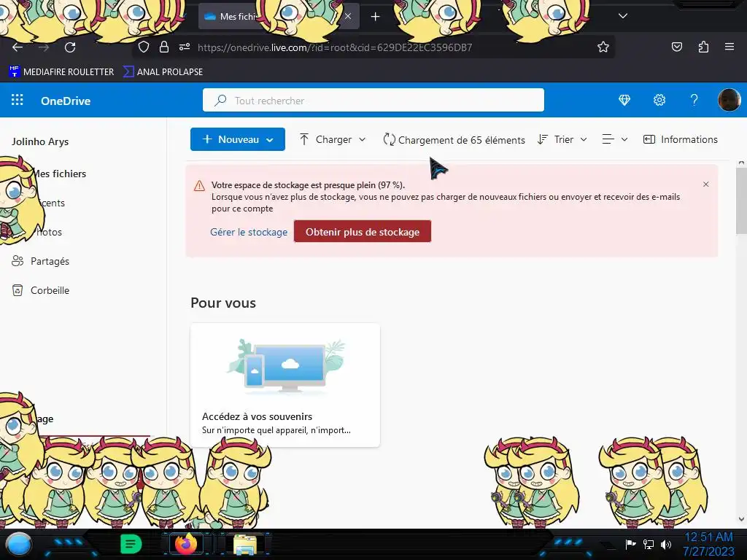Screen dimensions: 747x560
Task: Click the browser back arrow
Action: pos(18,47)
